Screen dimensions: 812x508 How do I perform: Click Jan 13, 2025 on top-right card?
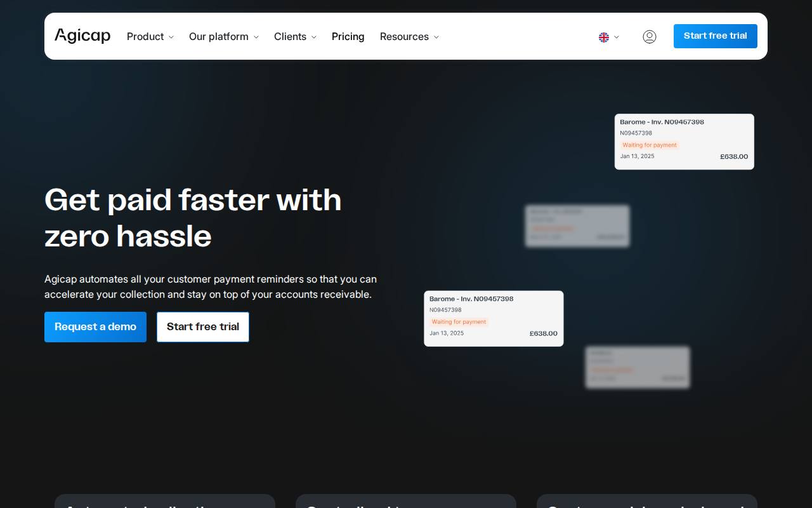[638, 156]
